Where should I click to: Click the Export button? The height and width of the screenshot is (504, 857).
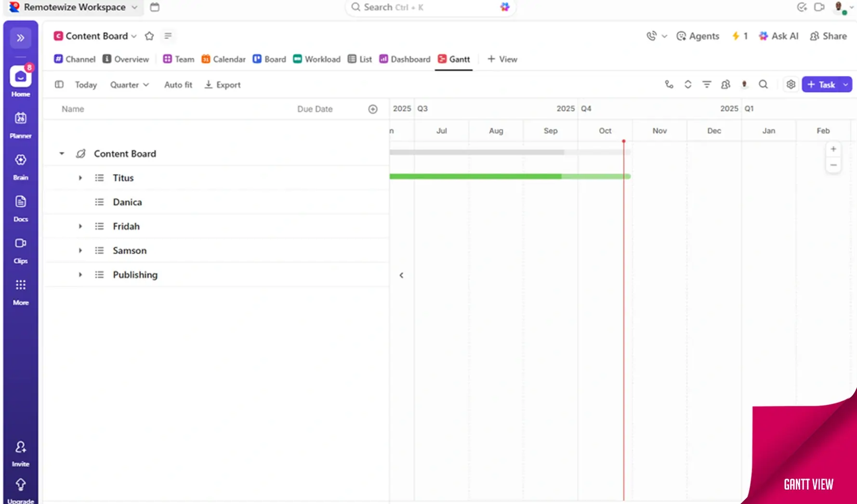pyautogui.click(x=223, y=85)
